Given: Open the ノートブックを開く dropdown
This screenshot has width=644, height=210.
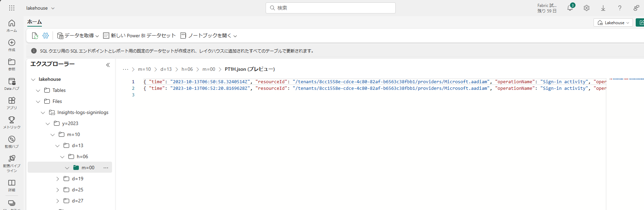Looking at the screenshot, I should click(x=209, y=36).
